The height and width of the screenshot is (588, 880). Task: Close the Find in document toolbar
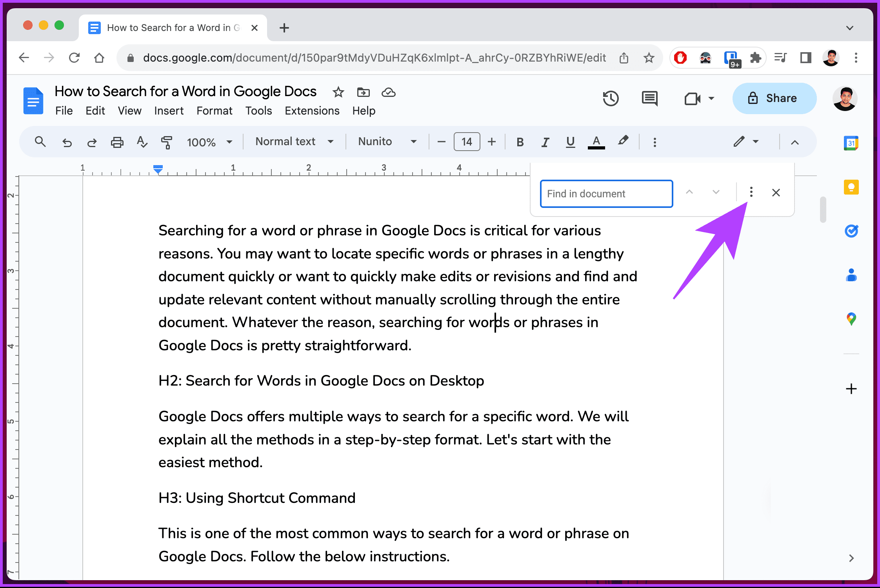click(776, 193)
